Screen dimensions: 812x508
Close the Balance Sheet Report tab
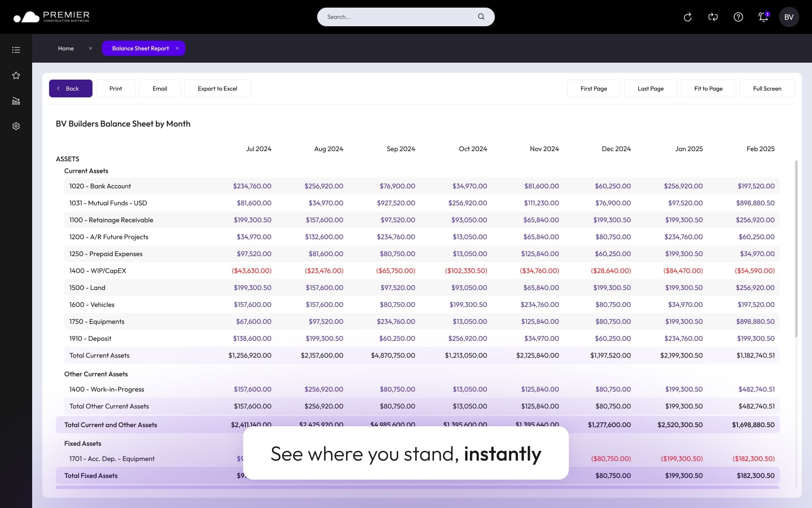click(x=177, y=48)
